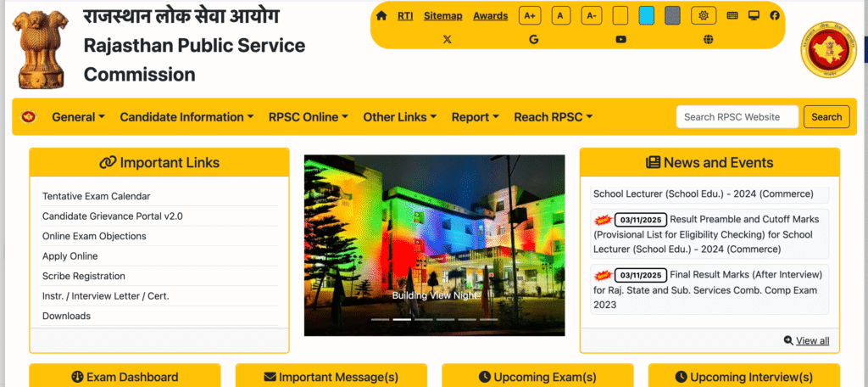Click the small RPSC logo in navbar
Screen dimensions: 868x387
click(x=29, y=117)
